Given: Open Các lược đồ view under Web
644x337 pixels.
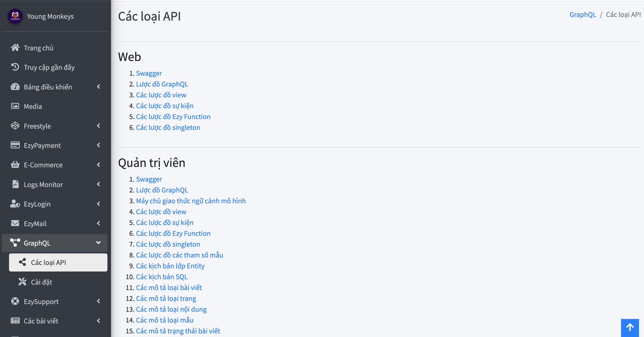Looking at the screenshot, I should [x=161, y=95].
